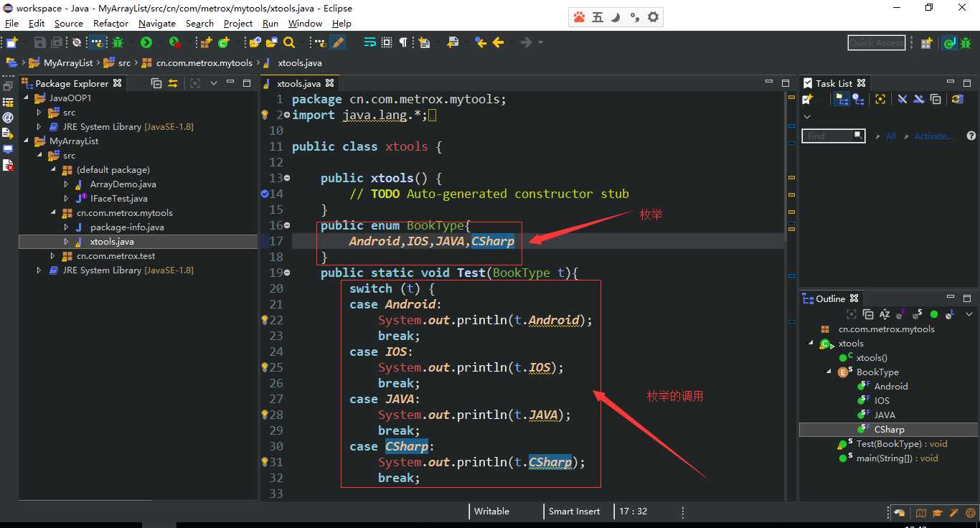Viewport: 980px width, 528px height.
Task: Click inside the Quick Access field
Action: [876, 43]
